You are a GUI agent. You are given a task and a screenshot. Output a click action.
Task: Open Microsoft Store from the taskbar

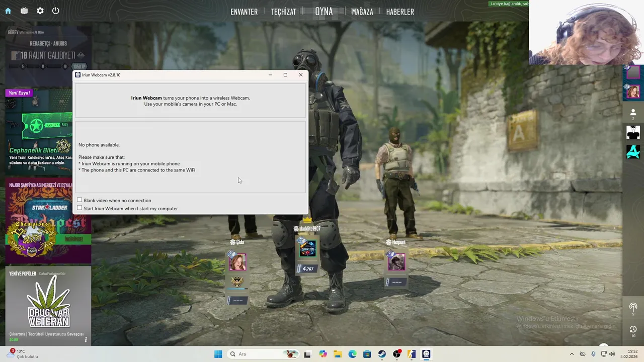tap(367, 354)
